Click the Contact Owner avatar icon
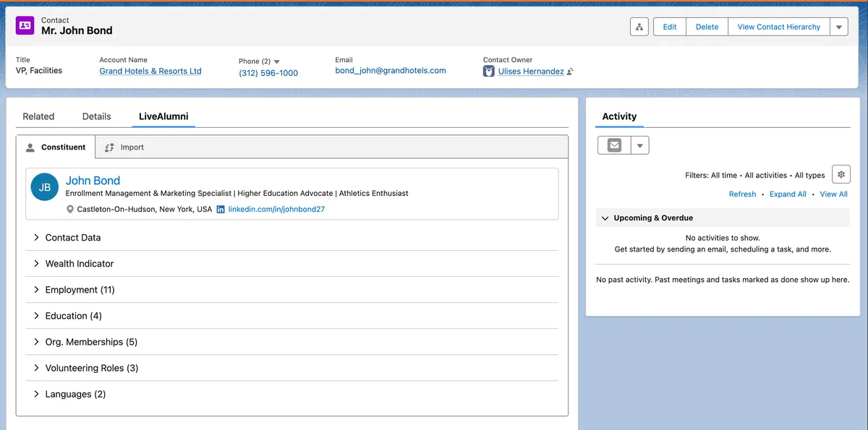Screen dimensions: 868x430 coord(489,72)
